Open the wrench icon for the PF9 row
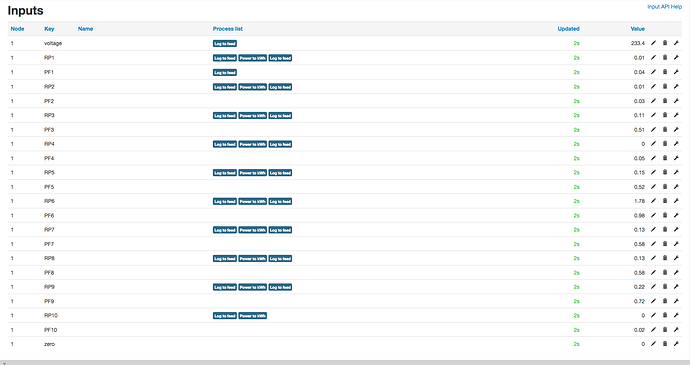This screenshot has height=365, width=690. click(676, 301)
